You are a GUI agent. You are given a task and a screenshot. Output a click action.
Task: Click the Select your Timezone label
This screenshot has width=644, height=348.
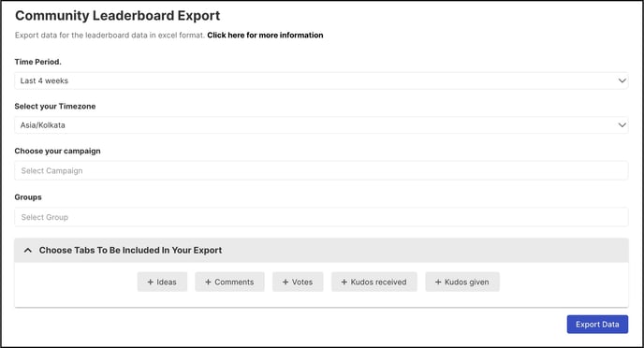pyautogui.click(x=55, y=107)
